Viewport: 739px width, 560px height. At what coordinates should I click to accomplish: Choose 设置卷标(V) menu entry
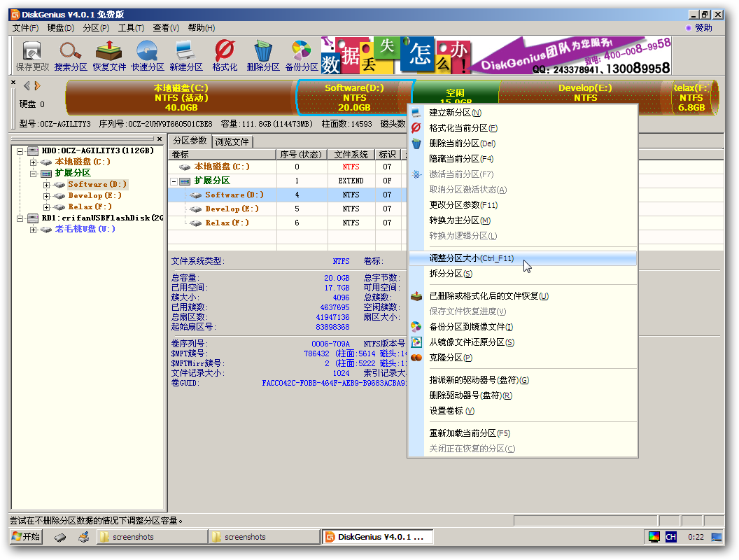(523, 411)
